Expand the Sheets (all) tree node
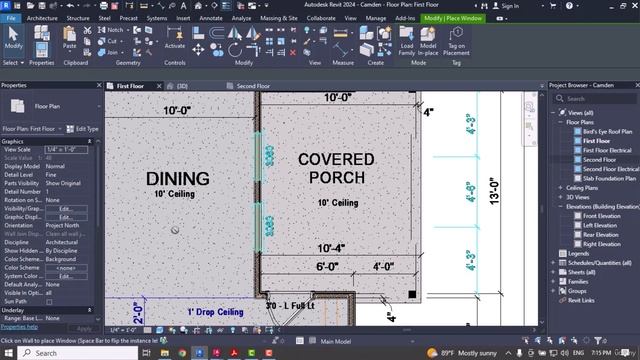 [553, 272]
